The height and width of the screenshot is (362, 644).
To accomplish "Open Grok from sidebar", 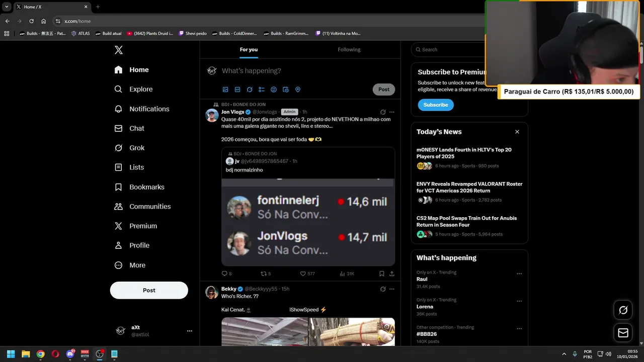I will click(129, 148).
